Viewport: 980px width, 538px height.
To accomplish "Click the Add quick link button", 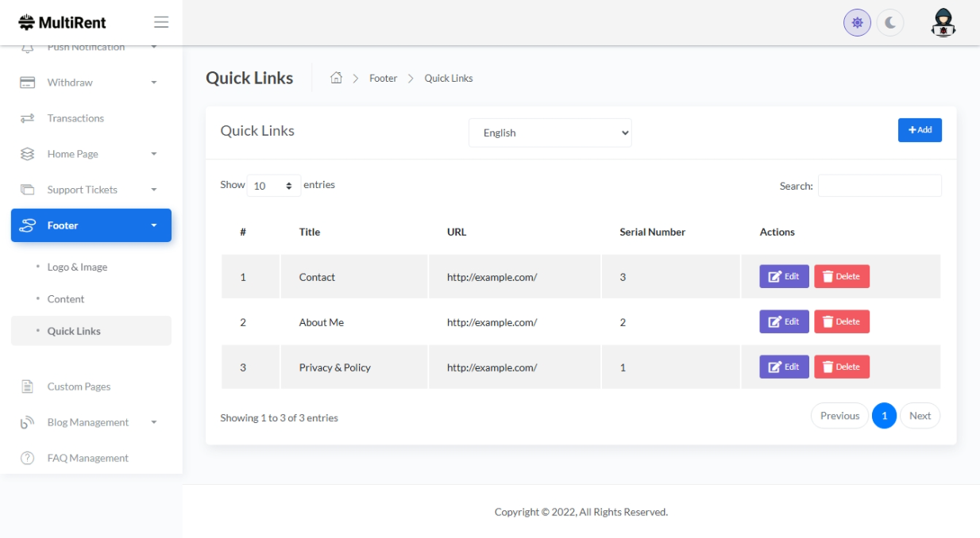I will coord(920,130).
